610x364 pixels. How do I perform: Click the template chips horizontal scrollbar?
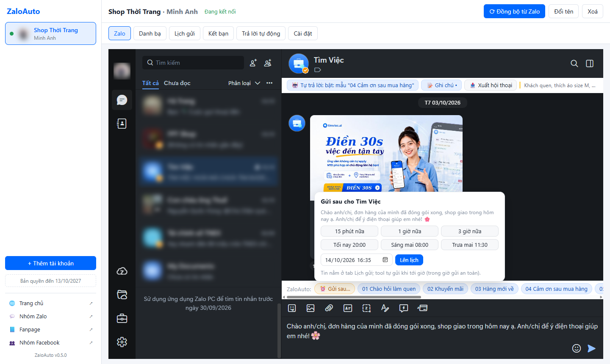coord(354,297)
